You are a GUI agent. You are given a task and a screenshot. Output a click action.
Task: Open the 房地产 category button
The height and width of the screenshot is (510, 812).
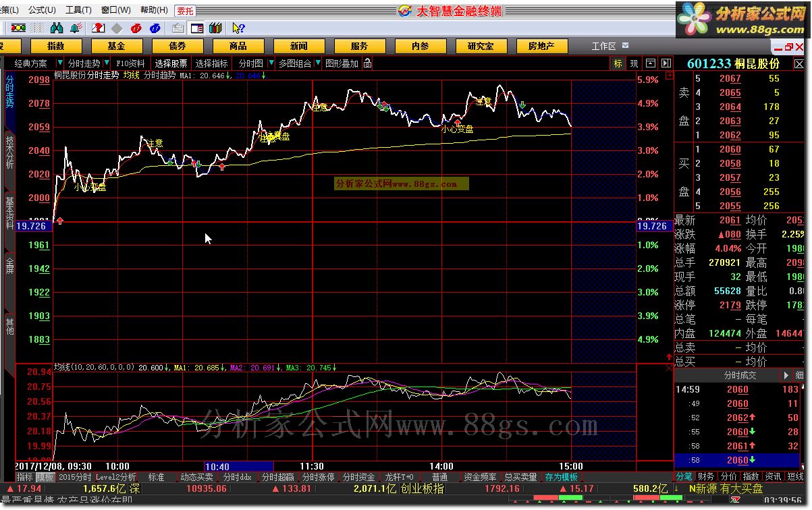pos(541,46)
